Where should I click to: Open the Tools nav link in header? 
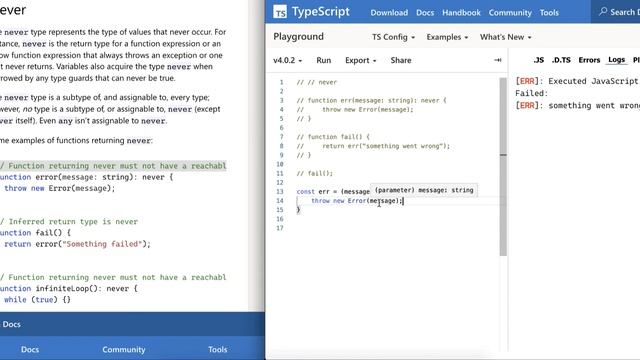coord(549,13)
